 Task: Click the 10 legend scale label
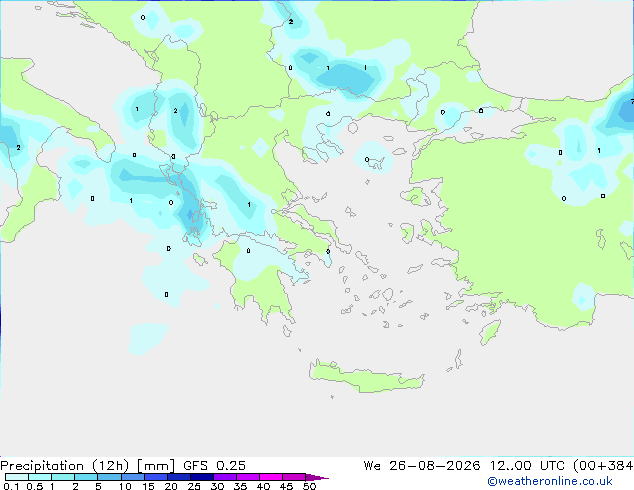(125, 486)
